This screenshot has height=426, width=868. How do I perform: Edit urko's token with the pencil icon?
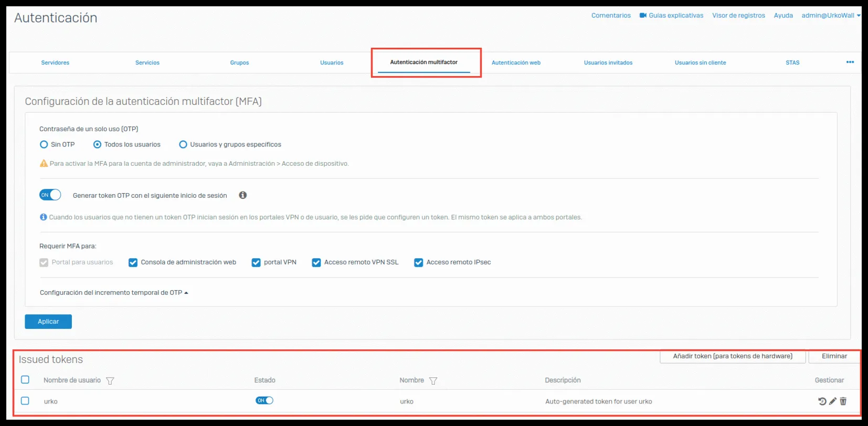coord(833,401)
